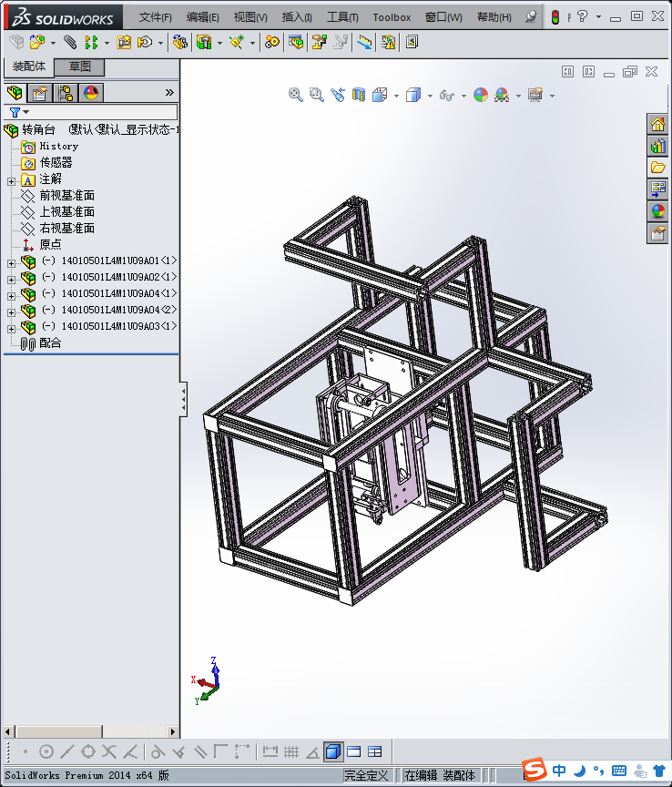Click the tree horizontal scrollbar right arrow
This screenshot has height=787, width=672.
pyautogui.click(x=173, y=731)
